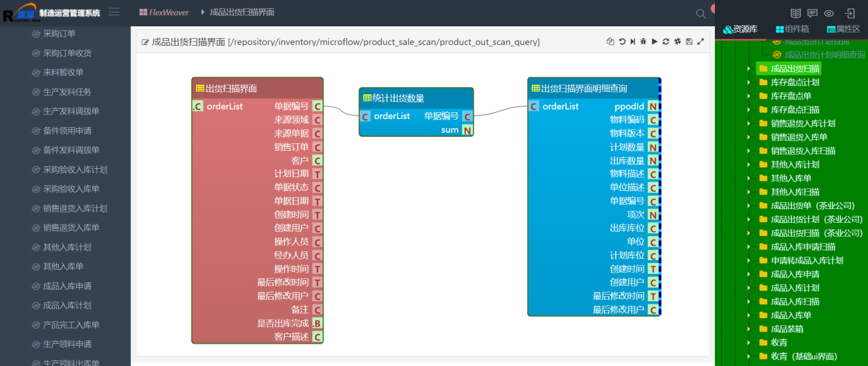The width and height of the screenshot is (868, 366).
Task: Expand the 销售退货入库单 tree folder
Action: tap(749, 137)
